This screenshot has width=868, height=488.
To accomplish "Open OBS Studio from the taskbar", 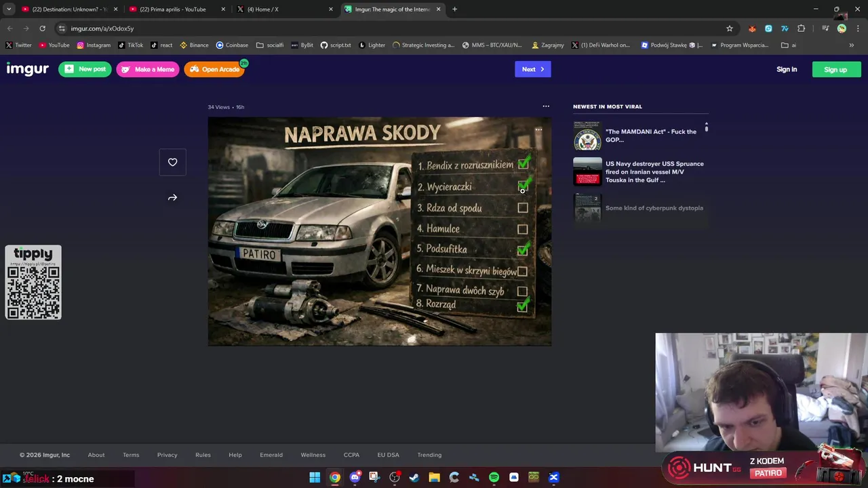I will [x=395, y=477].
